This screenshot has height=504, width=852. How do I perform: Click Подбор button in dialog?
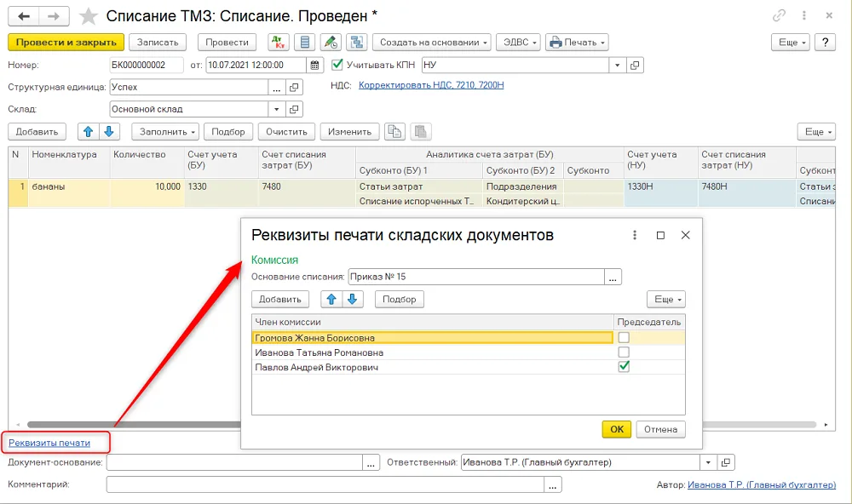pos(399,300)
